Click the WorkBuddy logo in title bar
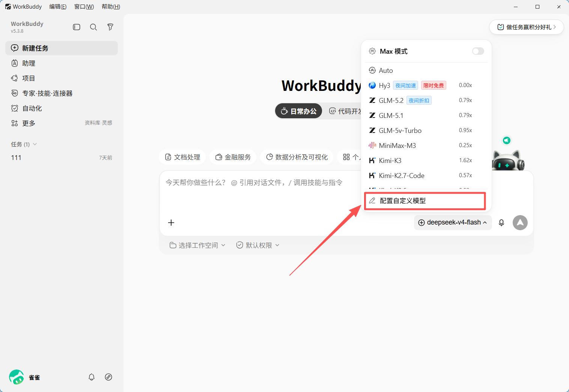Viewport: 569px width, 392px height. (x=8, y=7)
